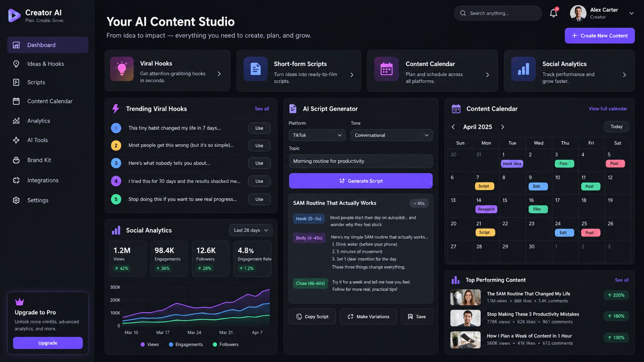
Task: Click the Content Calendar card's calendar icon
Action: pyautogui.click(x=386, y=69)
